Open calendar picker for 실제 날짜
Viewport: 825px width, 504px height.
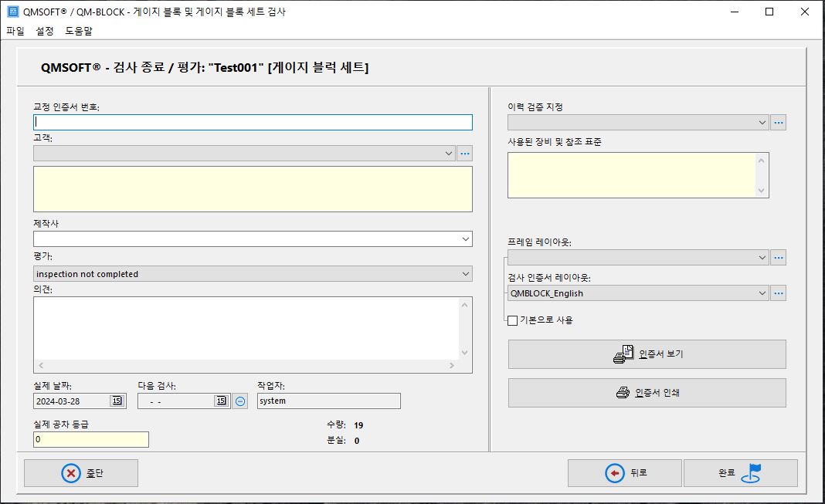point(117,401)
